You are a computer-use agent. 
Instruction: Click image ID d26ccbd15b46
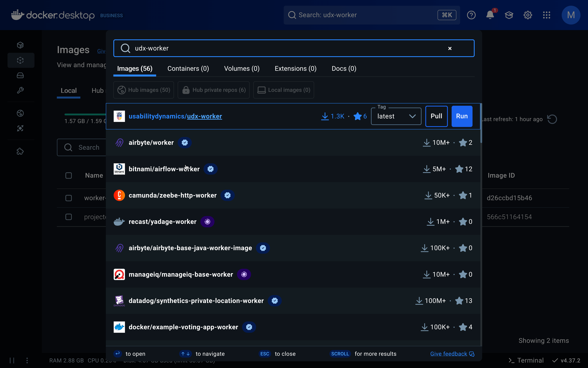point(509,198)
